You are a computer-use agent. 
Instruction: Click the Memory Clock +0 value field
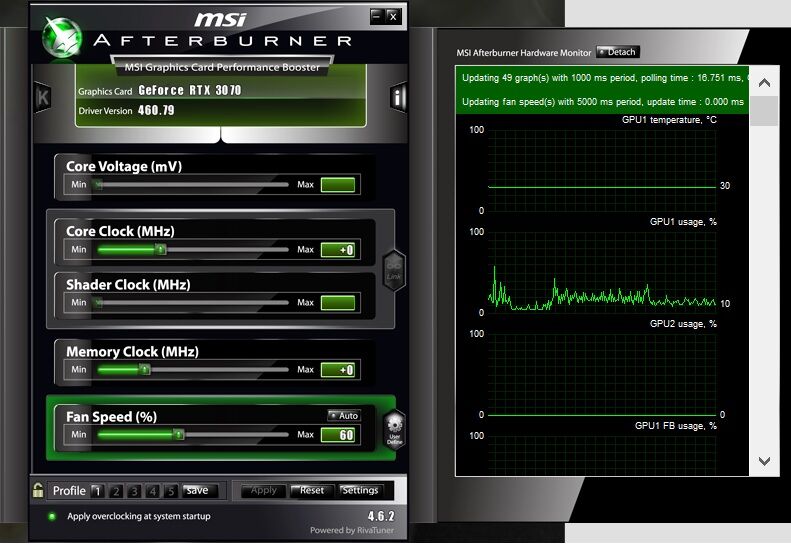338,370
